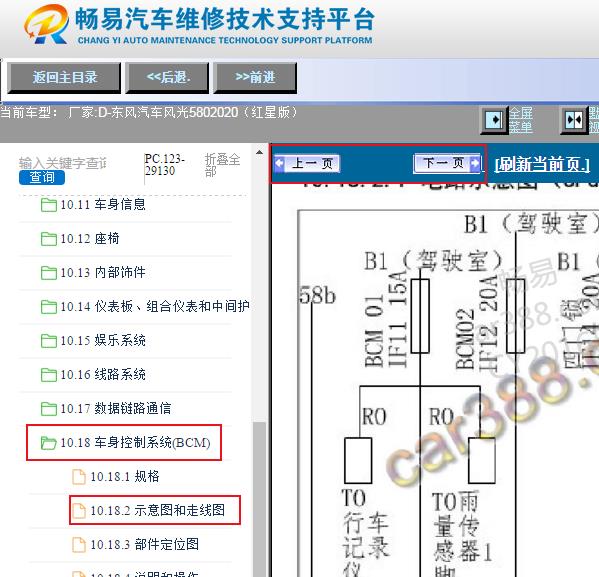Click folder icon beside 10.13 内部饰件
599x577 pixels.
point(49,273)
